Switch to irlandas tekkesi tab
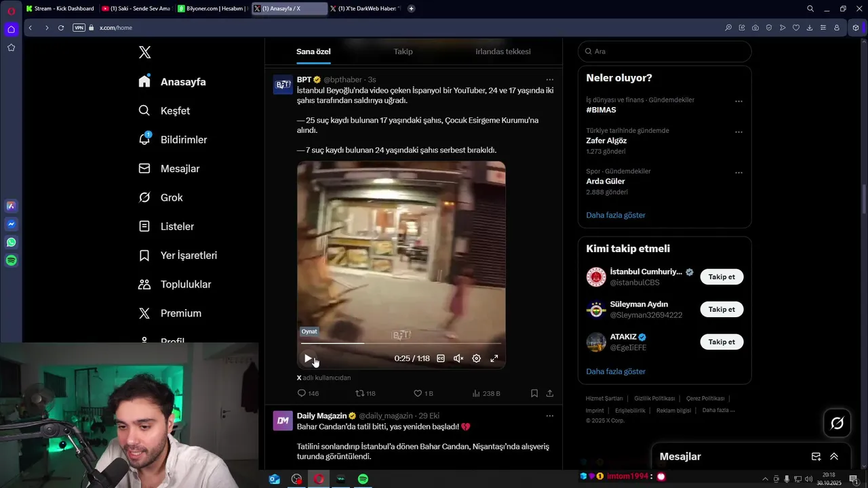The image size is (868, 488). 502,52
